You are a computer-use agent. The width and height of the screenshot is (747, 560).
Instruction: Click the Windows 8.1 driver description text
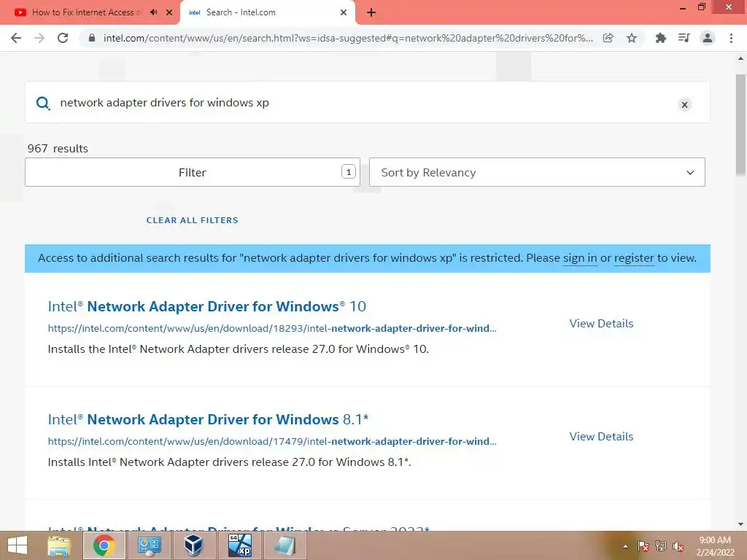pos(229,462)
